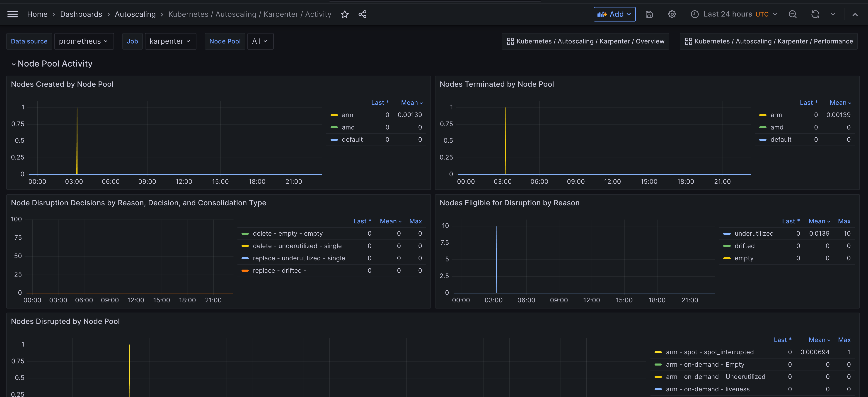Viewport: 868px width, 397px height.
Task: Zoom out the time range
Action: pos(793,14)
